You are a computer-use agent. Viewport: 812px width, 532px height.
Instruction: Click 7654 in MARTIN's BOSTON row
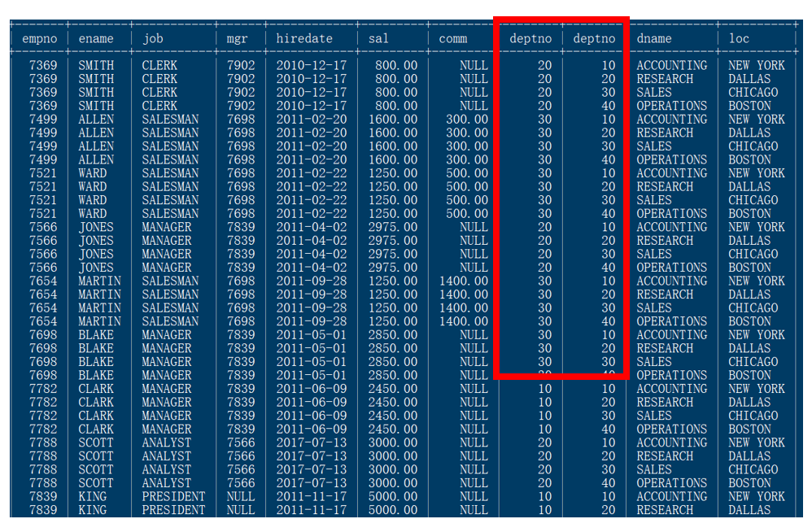tap(43, 321)
